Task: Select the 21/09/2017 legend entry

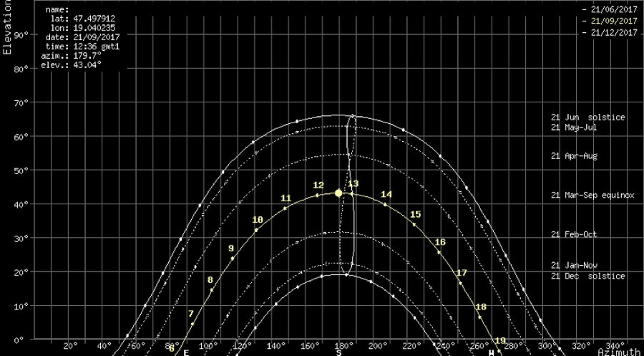Action: pos(613,21)
